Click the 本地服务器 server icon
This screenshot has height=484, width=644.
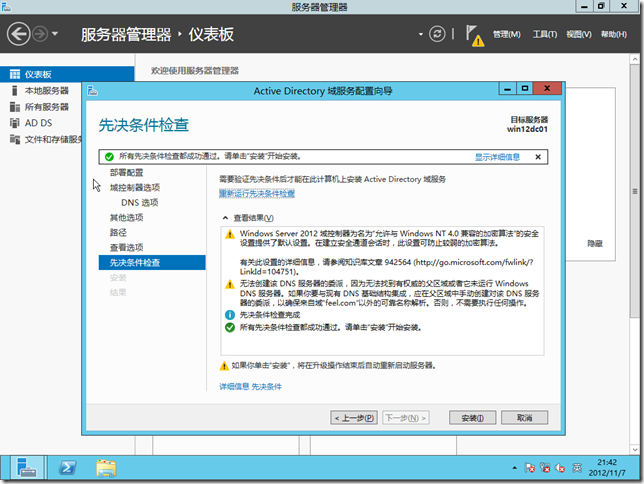click(15, 90)
